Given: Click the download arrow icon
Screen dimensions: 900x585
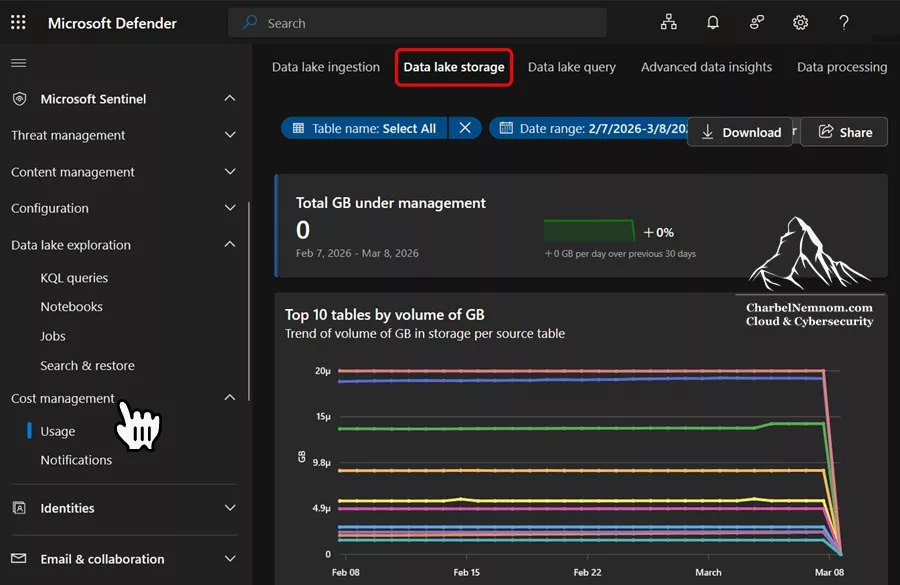Looking at the screenshot, I should tap(708, 132).
